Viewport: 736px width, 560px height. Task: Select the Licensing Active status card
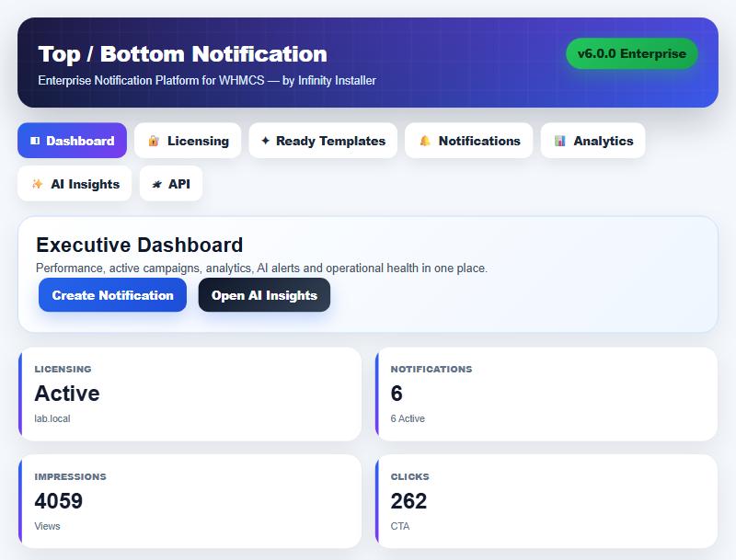click(x=190, y=394)
